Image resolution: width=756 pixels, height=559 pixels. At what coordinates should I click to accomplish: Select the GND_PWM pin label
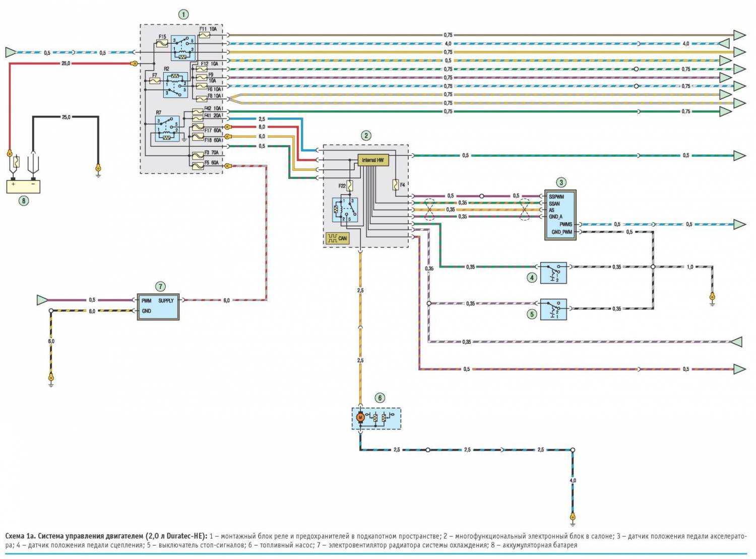pyautogui.click(x=561, y=232)
